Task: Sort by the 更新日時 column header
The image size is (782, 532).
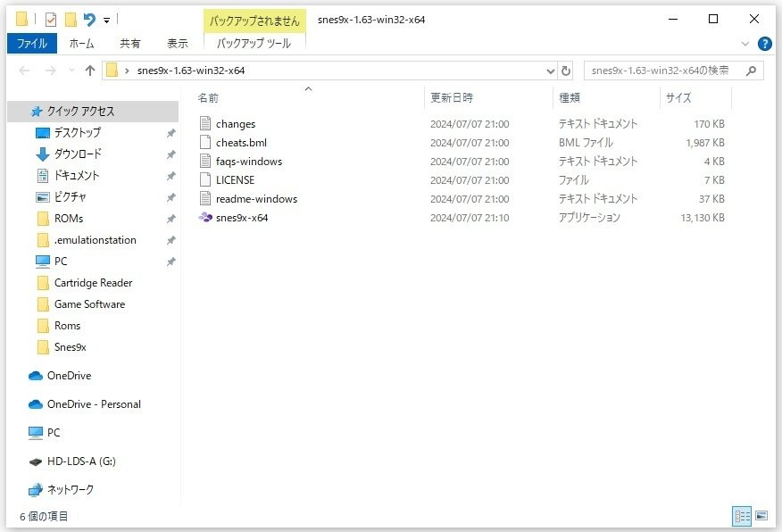Action: point(452,97)
